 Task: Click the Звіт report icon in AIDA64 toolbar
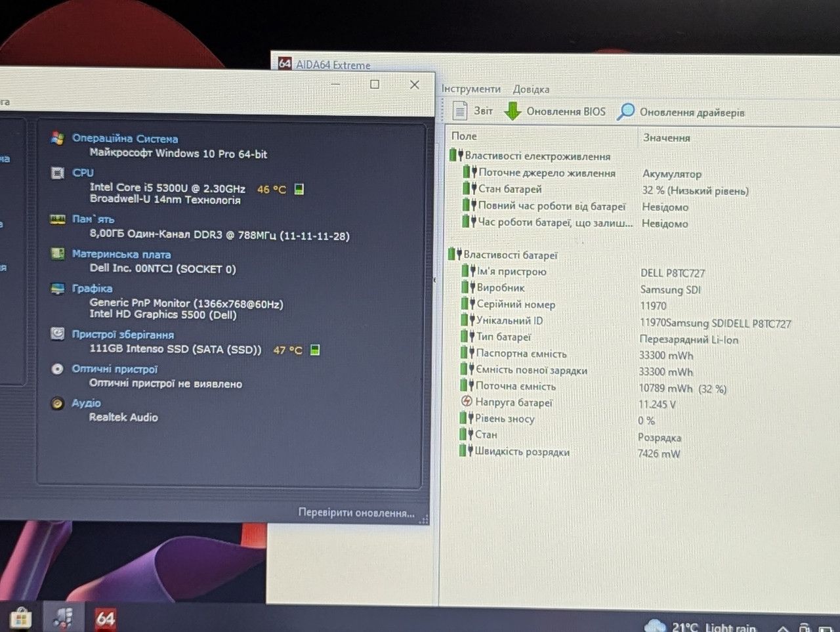[459, 110]
